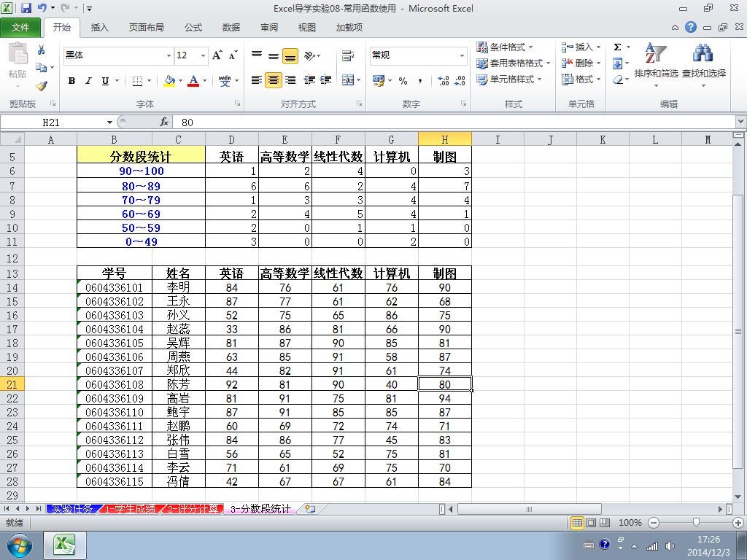Toggle wrap text button
The image size is (747, 560).
348,55
